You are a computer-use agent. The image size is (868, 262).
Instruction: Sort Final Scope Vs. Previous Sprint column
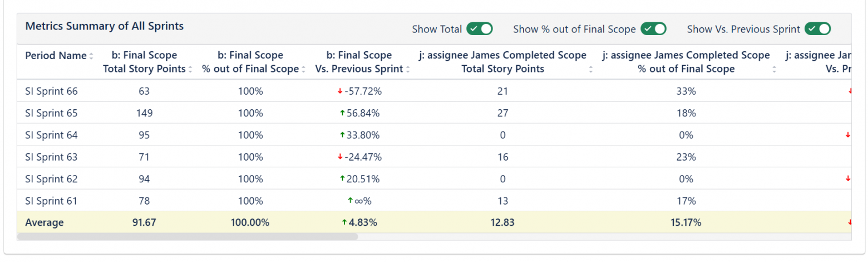[x=408, y=70]
